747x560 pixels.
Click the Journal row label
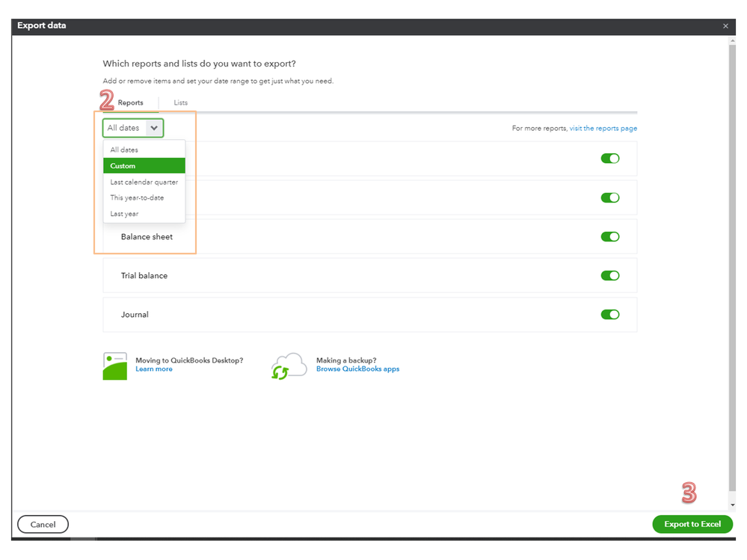pos(135,315)
